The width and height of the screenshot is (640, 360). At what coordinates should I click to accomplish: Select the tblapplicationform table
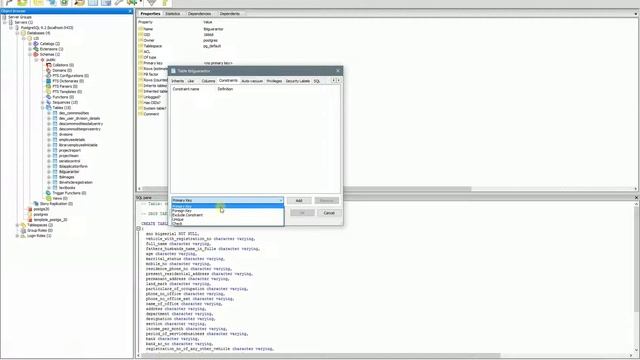pyautogui.click(x=73, y=166)
